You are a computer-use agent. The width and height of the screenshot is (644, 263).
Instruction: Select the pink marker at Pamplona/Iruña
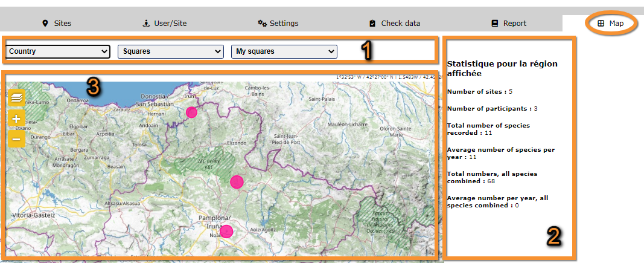[226, 230]
